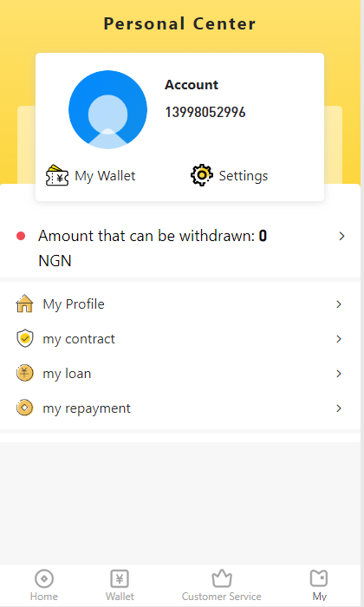Image resolution: width=364 pixels, height=607 pixels.
Task: Click the house icon beside My Profile
Action: point(25,303)
